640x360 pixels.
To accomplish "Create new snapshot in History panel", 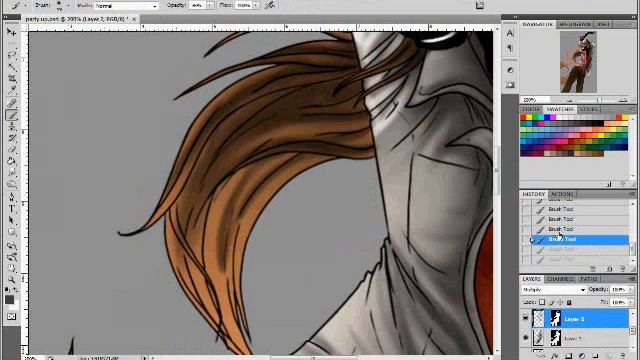I will pos(609,269).
